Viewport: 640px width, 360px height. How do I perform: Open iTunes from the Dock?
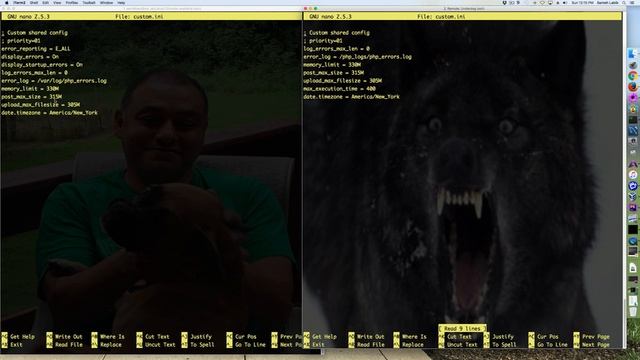tap(633, 175)
